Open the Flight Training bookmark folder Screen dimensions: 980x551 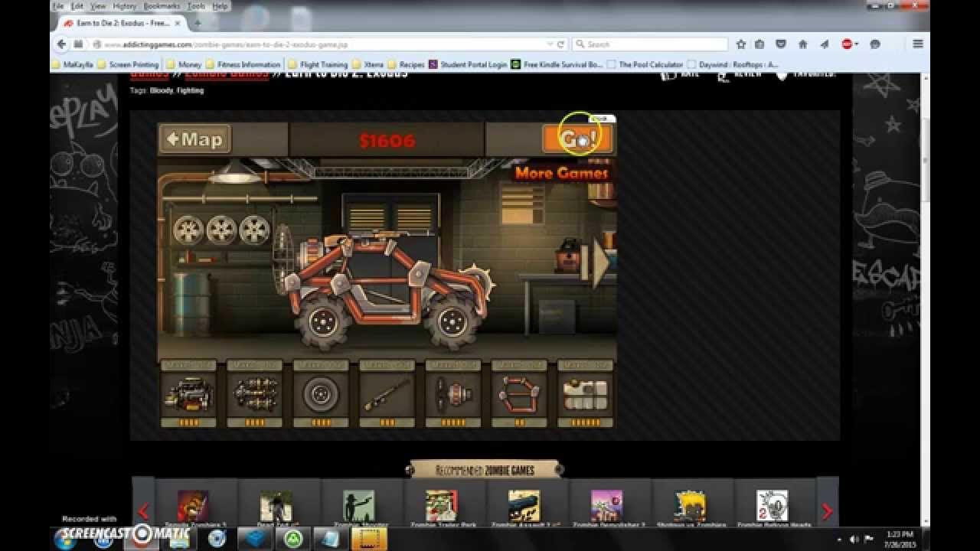point(318,65)
